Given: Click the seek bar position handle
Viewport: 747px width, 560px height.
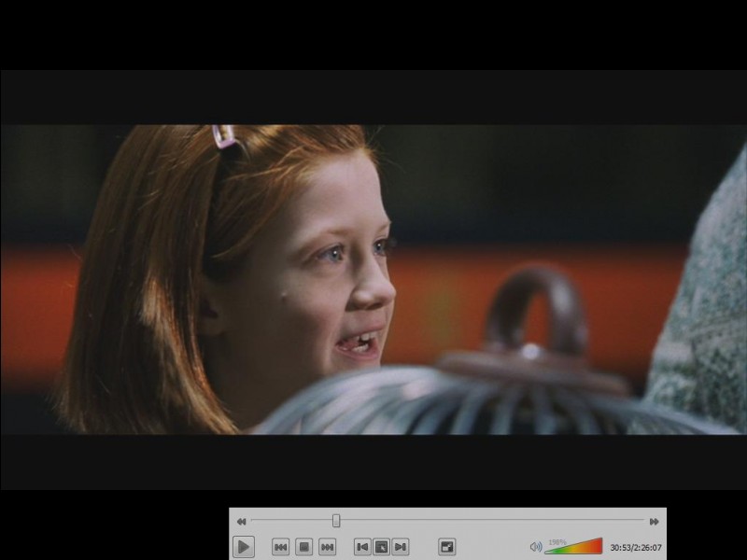Looking at the screenshot, I should point(336,521).
